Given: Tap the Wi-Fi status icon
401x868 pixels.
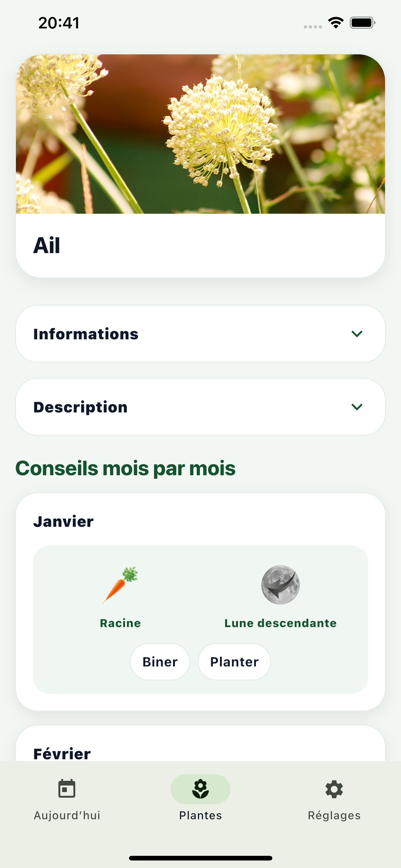Looking at the screenshot, I should [x=336, y=23].
